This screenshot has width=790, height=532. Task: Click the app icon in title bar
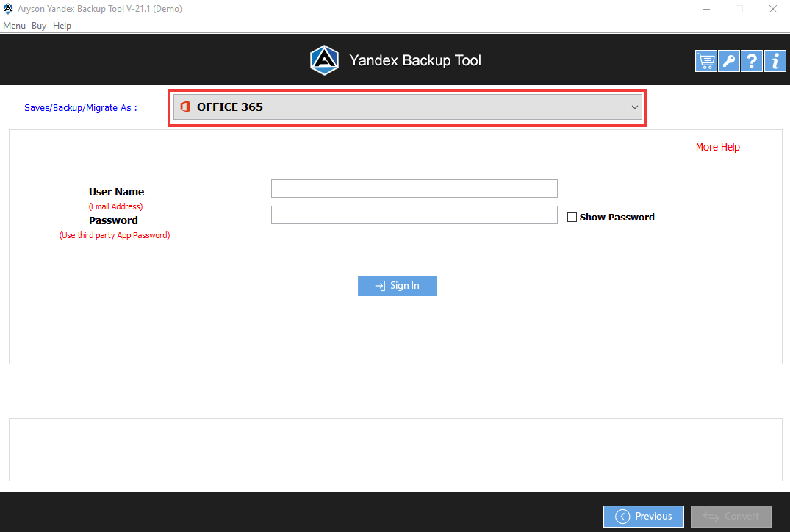click(x=8, y=9)
